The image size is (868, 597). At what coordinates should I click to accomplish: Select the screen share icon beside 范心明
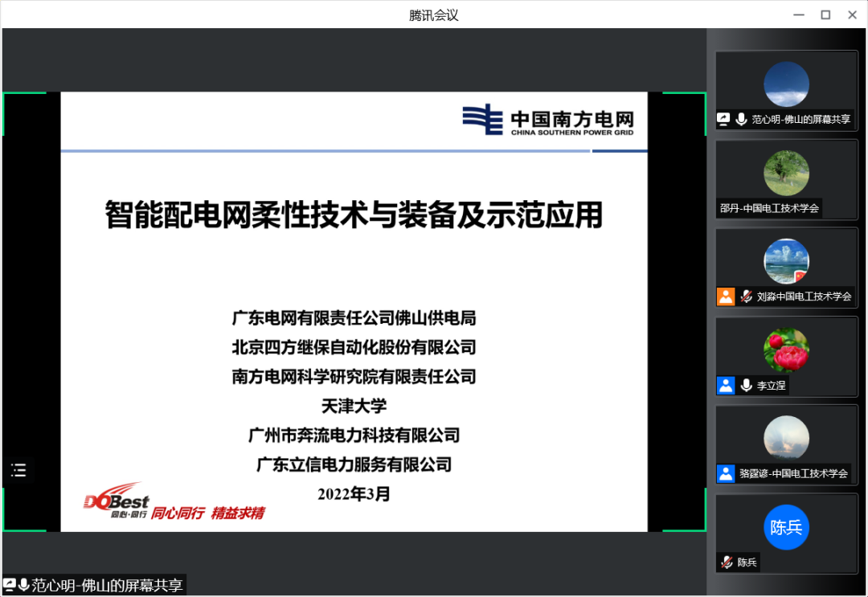coord(723,119)
